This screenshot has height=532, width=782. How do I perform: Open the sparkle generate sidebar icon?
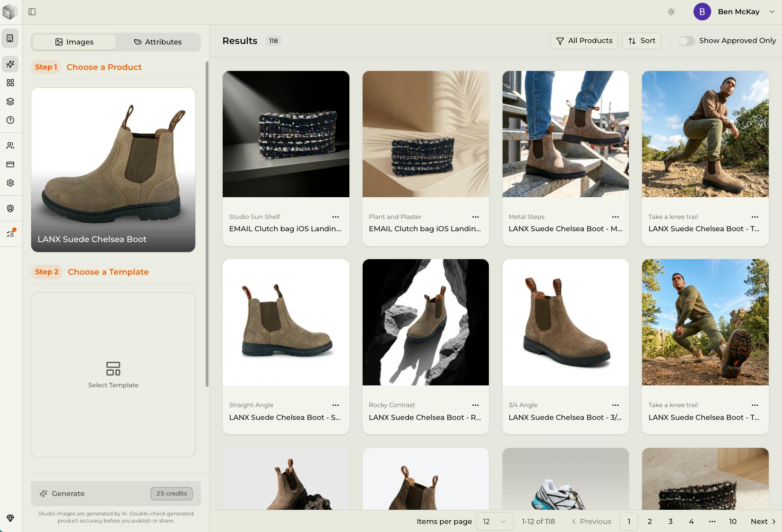point(10,64)
